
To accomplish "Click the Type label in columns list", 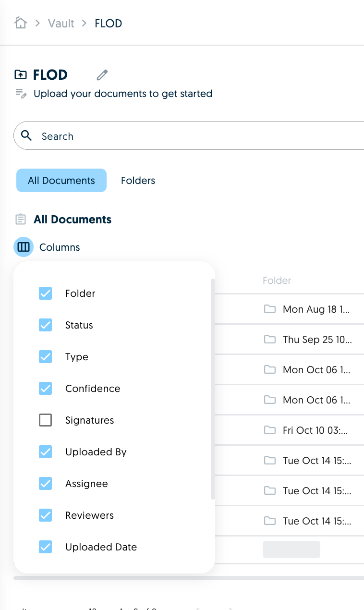I will [x=77, y=357].
